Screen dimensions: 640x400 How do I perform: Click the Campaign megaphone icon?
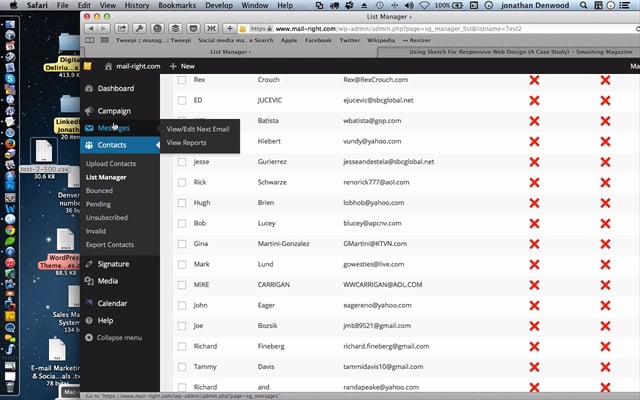point(89,111)
